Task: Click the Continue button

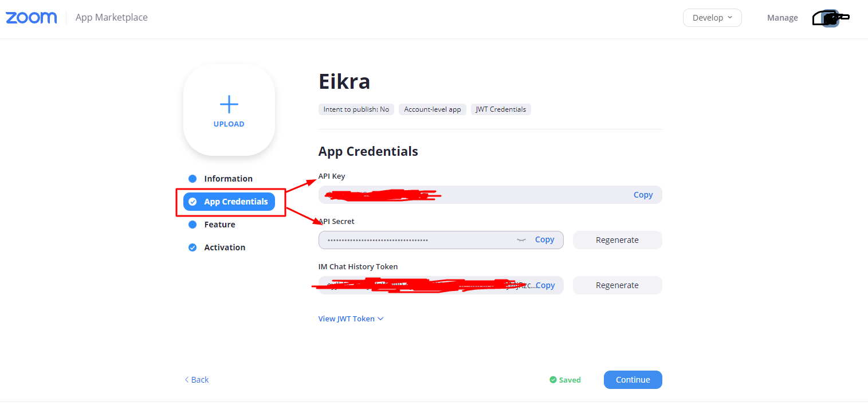Action: [x=633, y=380]
